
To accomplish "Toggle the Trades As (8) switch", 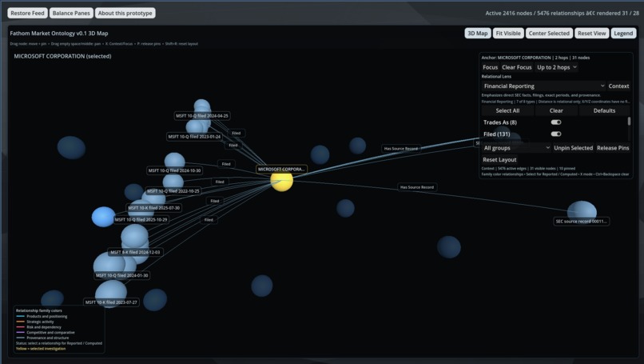I will (556, 122).
